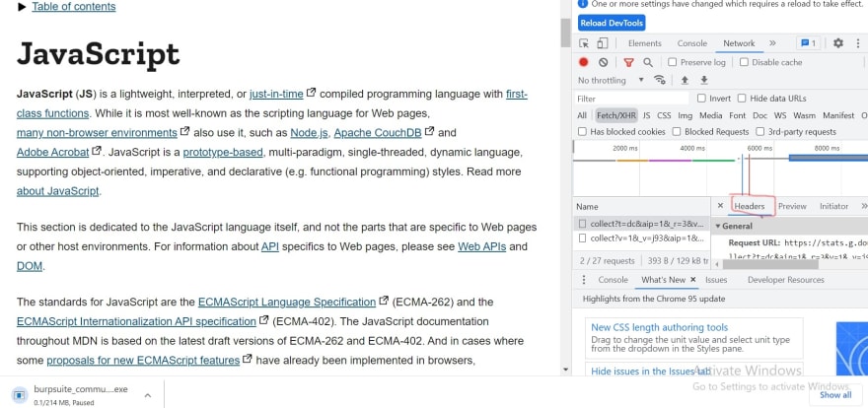
Task: Open the Issues drawer tab
Action: pyautogui.click(x=716, y=280)
